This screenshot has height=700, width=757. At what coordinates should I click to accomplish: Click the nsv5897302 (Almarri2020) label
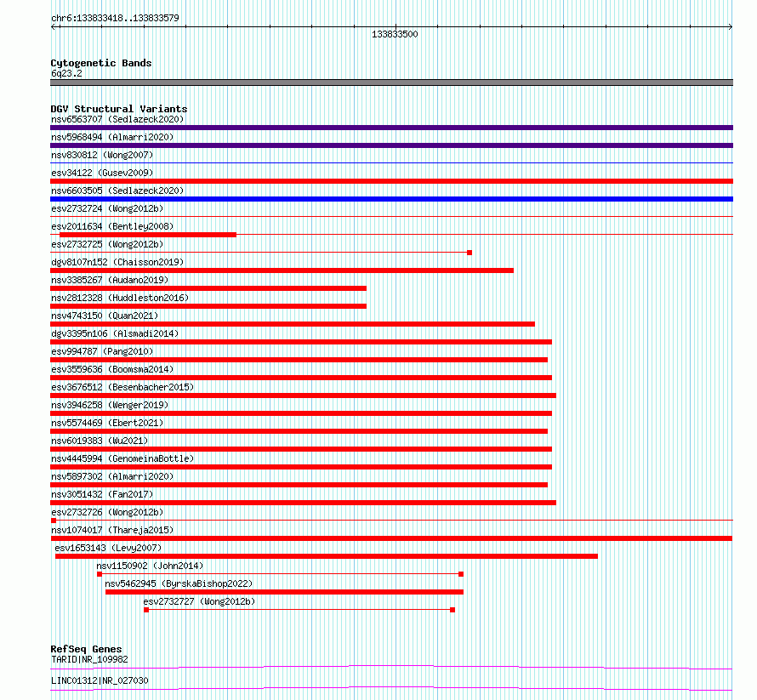[112, 476]
